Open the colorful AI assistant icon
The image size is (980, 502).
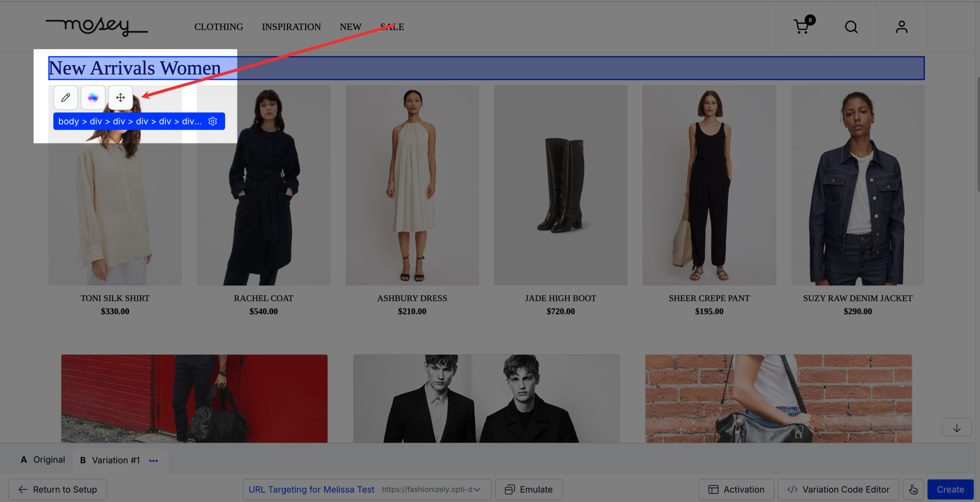(93, 97)
